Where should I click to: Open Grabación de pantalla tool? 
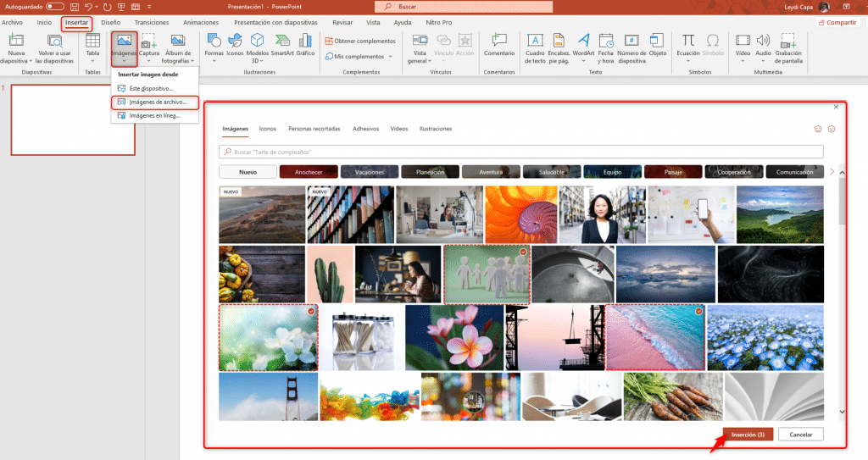pyautogui.click(x=788, y=47)
